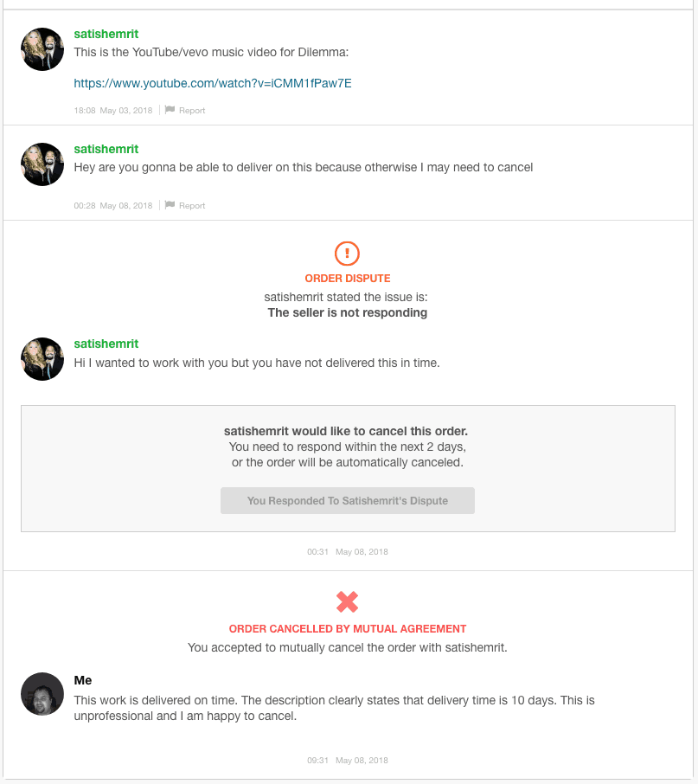Click 'ORDER CANCELLED BY MUTUAL AGREEMENT' heading
This screenshot has width=698, height=784.
pos(348,629)
